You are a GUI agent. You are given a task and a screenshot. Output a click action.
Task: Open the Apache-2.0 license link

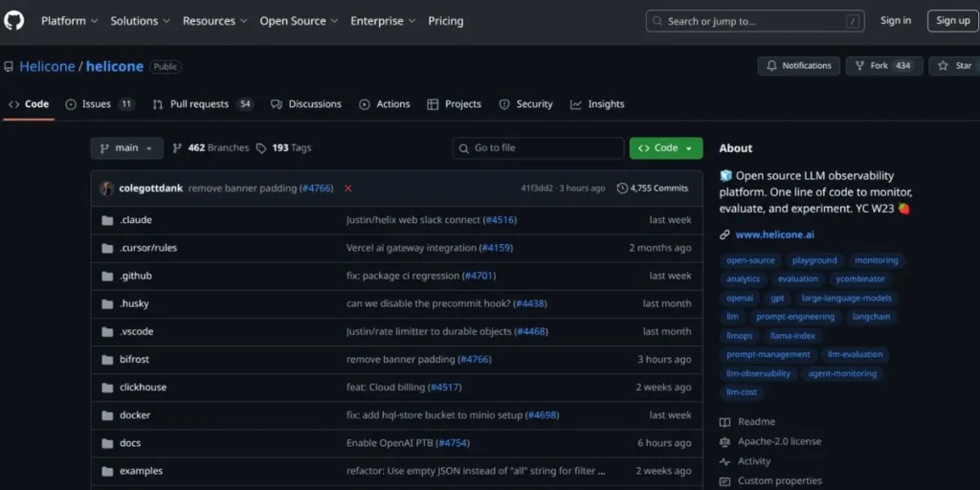point(778,441)
